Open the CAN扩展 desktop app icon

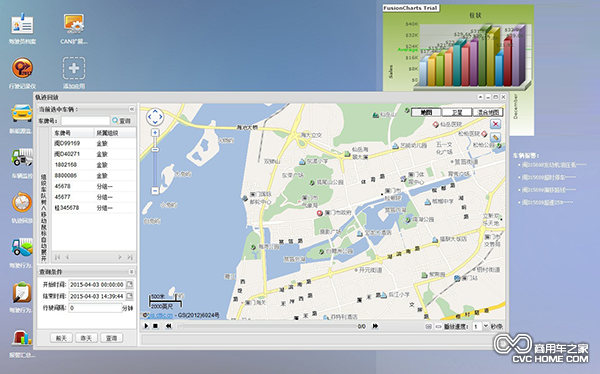point(73,24)
